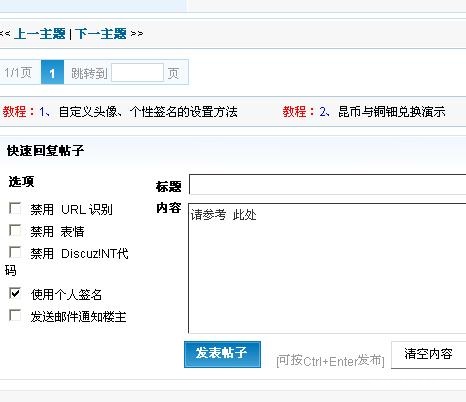Check the 禁用 Discuz!NT代码 option

point(15,252)
